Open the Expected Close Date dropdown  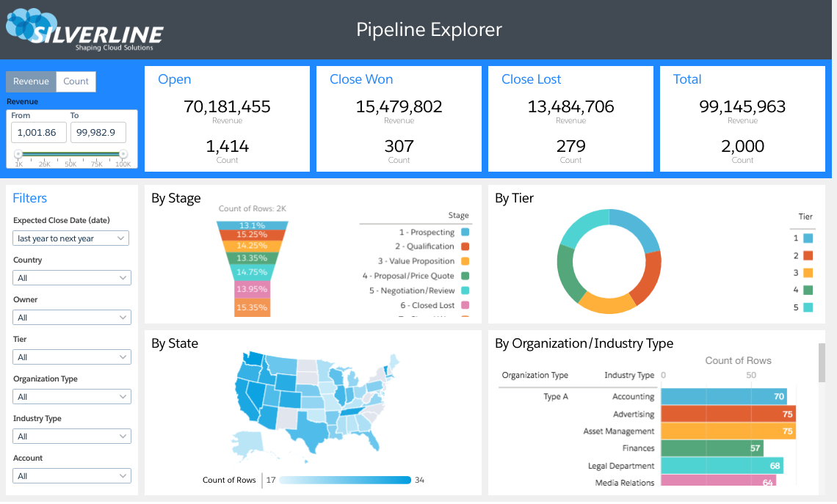pyautogui.click(x=71, y=238)
